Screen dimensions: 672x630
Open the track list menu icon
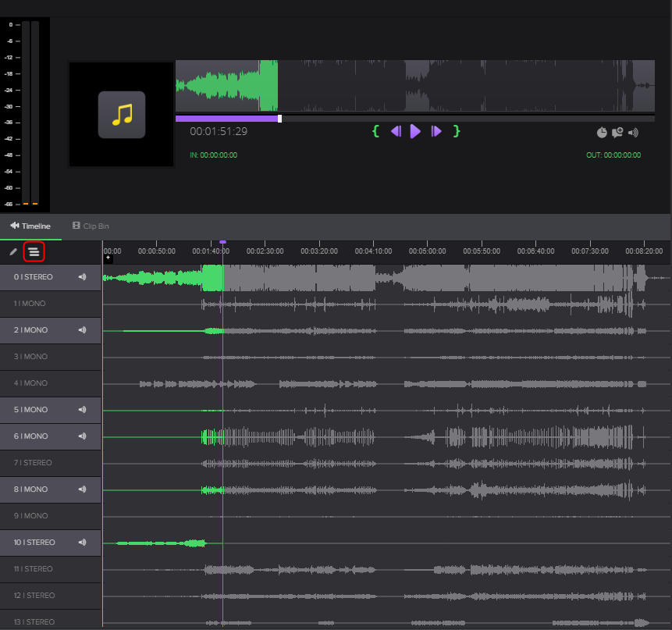tap(34, 251)
